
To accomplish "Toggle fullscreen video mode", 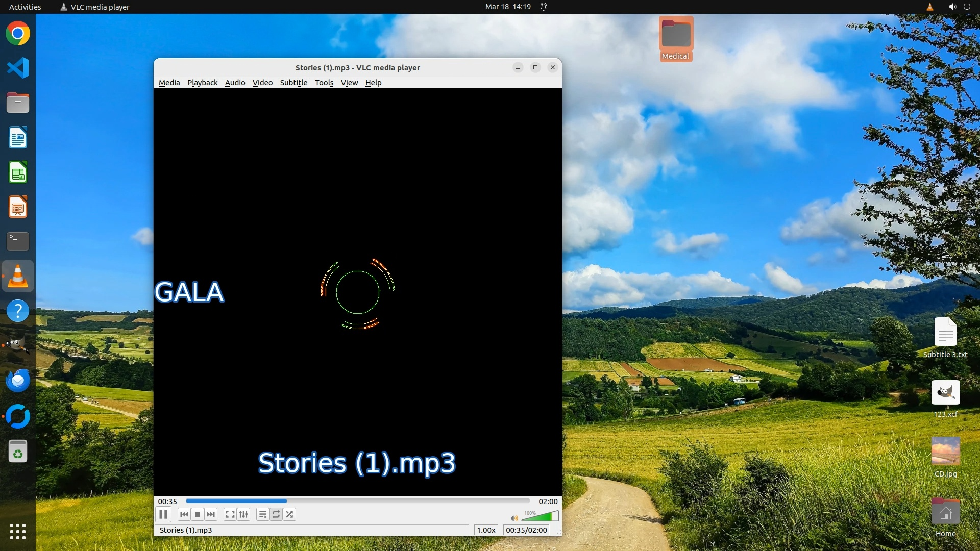I will pos(230,514).
